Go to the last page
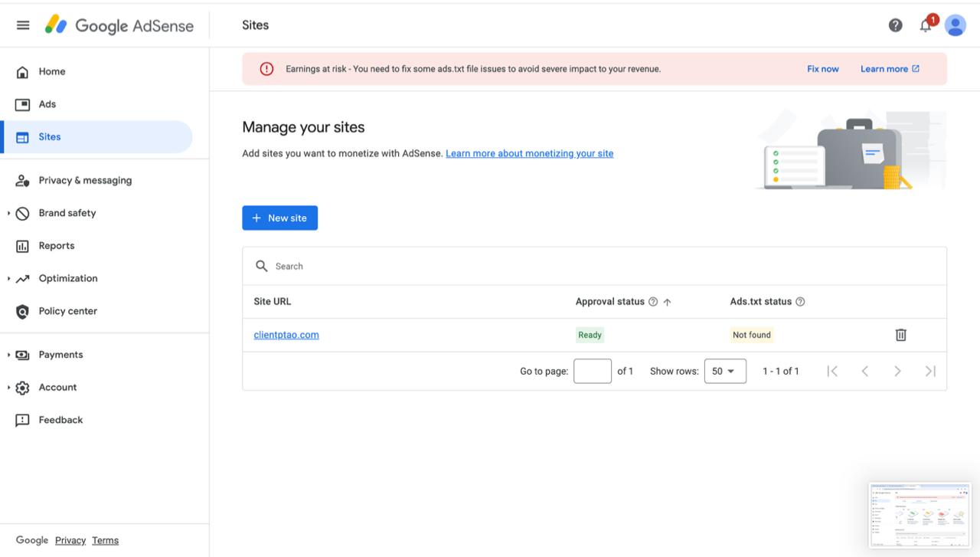980x557 pixels. [930, 371]
